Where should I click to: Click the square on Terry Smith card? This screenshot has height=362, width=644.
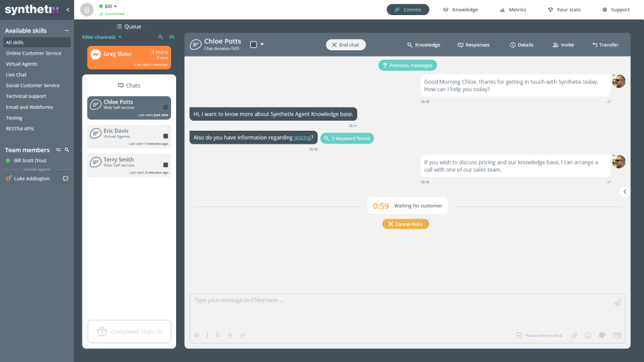pyautogui.click(x=165, y=165)
